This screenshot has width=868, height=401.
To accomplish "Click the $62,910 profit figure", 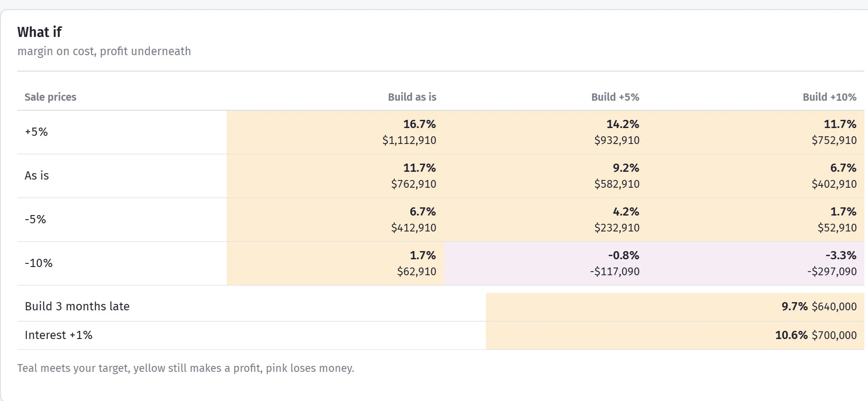I will 417,272.
